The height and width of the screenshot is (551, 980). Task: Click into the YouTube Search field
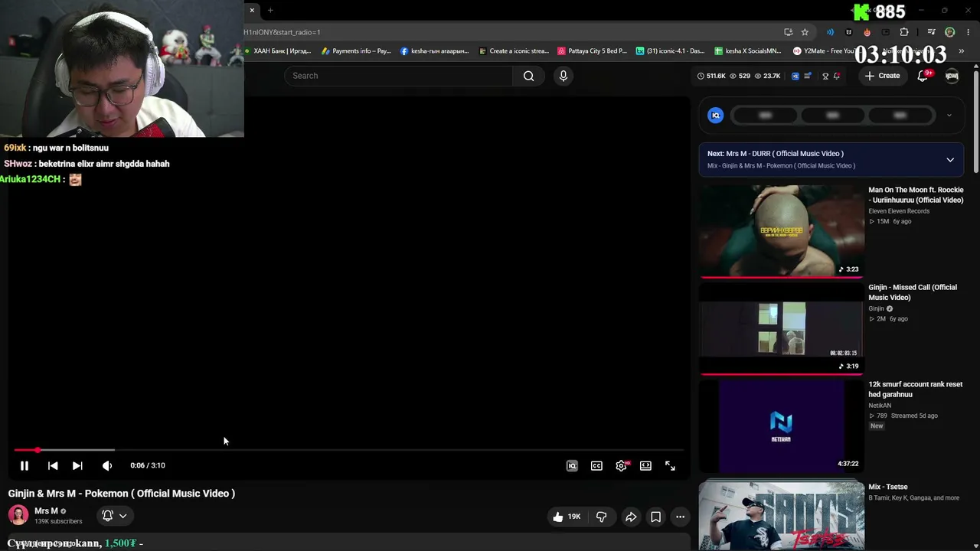[398, 76]
